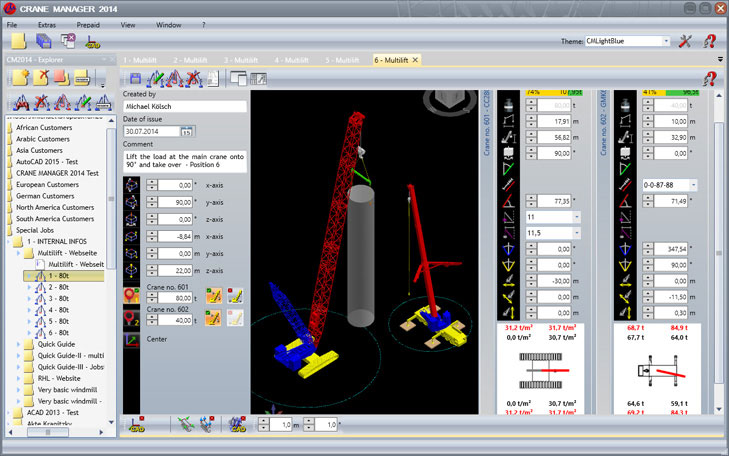Toggle the layout view icon in Multilift toolbar
Screen dimensions: 729x456
[258, 79]
